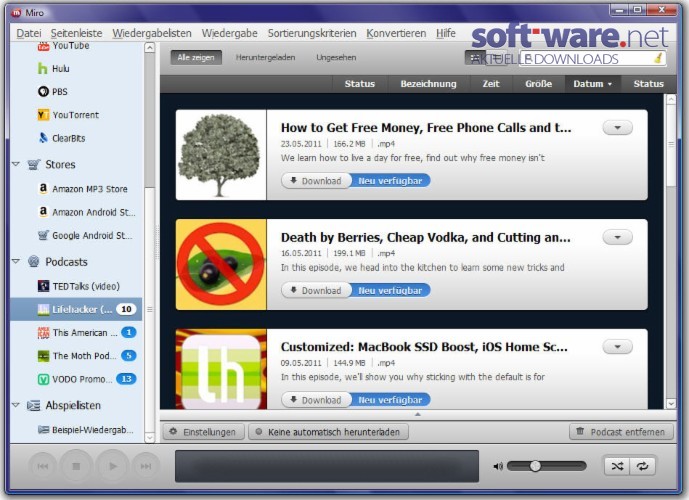
Task: Click the playback progress bar
Action: pos(327,466)
